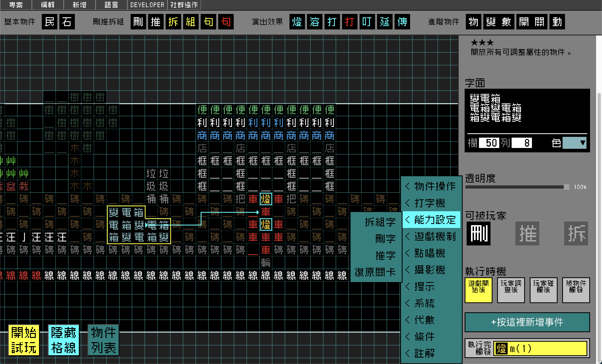The height and width of the screenshot is (364, 602).
Task: Enable the 推 player ability toggle
Action: click(527, 234)
